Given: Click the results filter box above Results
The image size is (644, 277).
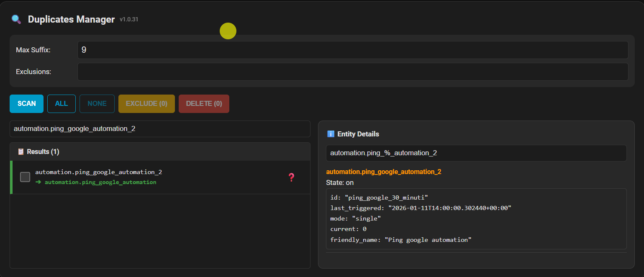Looking at the screenshot, I should click(x=160, y=129).
